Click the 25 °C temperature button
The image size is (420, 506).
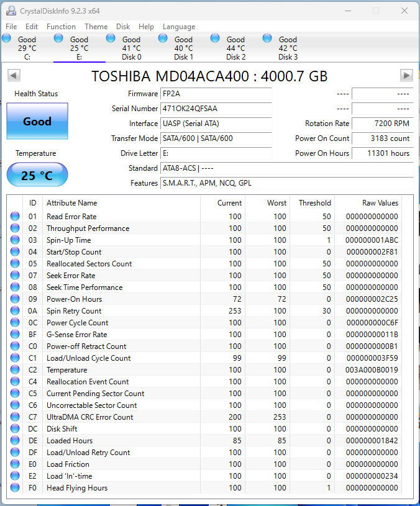pos(37,174)
